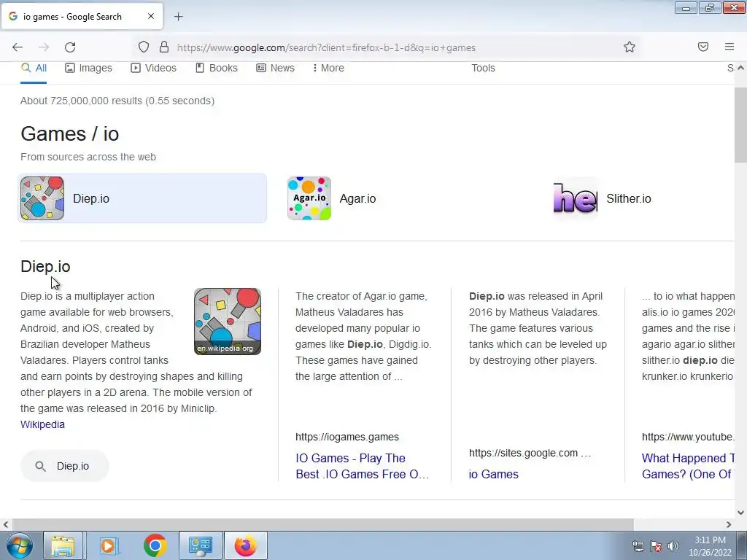
Task: Open the 'What Happened' YouTube result link
Action: 688,466
